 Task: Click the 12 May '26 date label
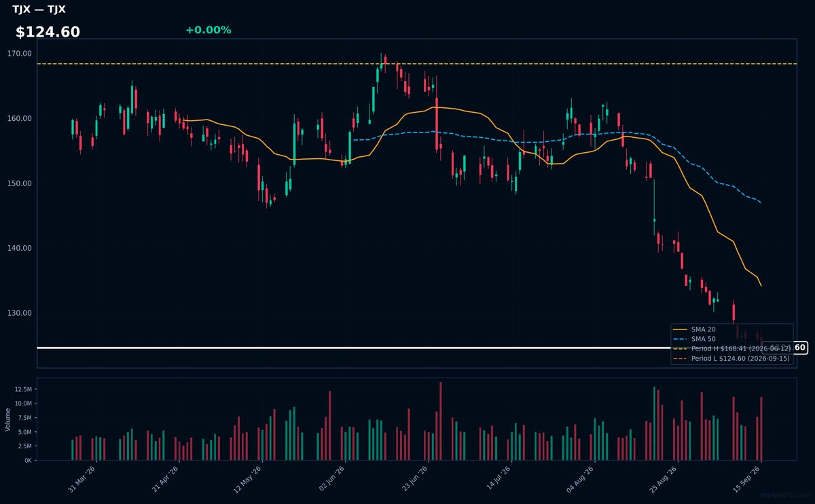click(247, 480)
